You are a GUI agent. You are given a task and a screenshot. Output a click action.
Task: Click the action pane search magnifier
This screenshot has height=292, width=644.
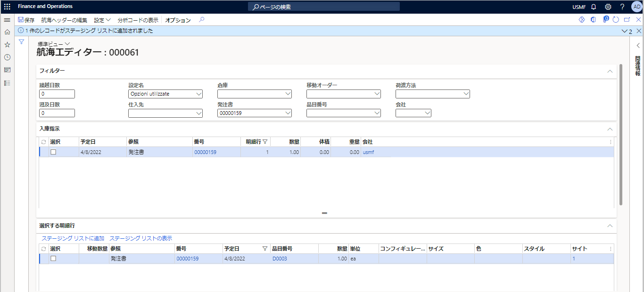pos(201,20)
